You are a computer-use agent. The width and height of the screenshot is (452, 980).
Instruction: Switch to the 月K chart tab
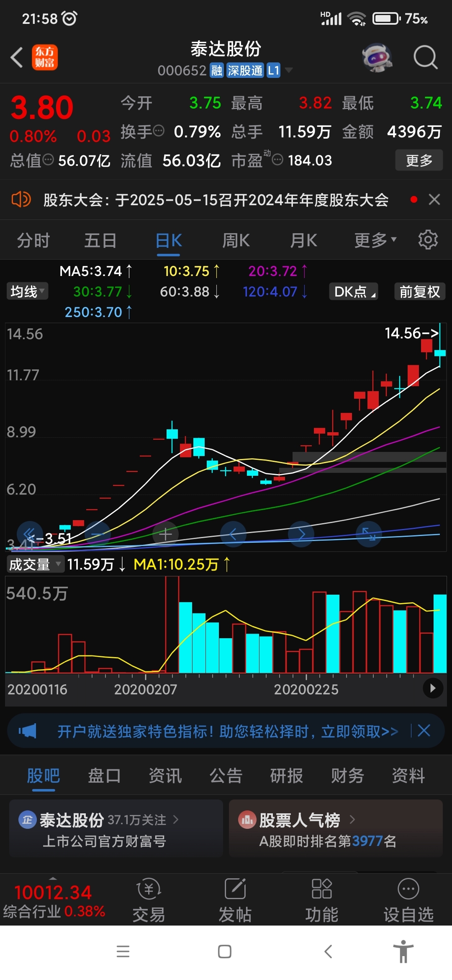point(304,241)
